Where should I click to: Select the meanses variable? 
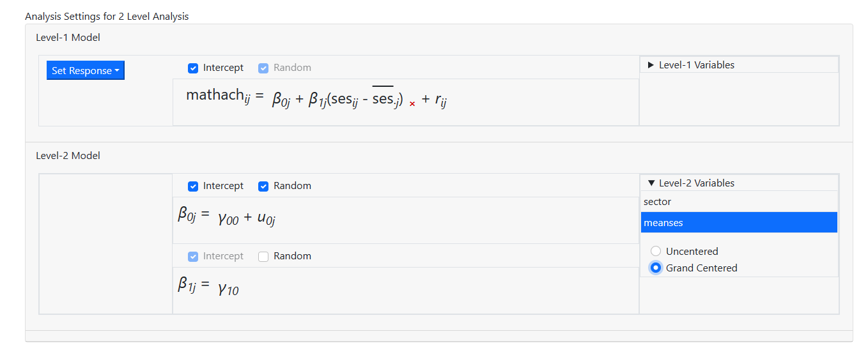point(663,223)
